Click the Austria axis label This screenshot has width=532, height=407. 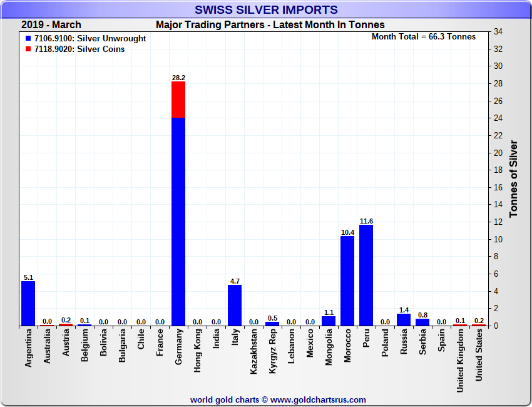click(x=66, y=343)
